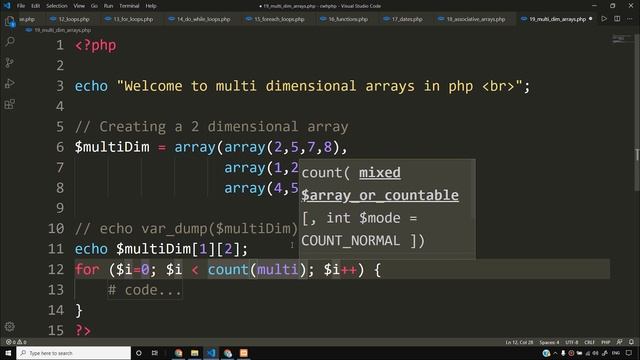Switch to 14_do_while_loops.php tab
The height and width of the screenshot is (360, 640).
tap(200, 19)
